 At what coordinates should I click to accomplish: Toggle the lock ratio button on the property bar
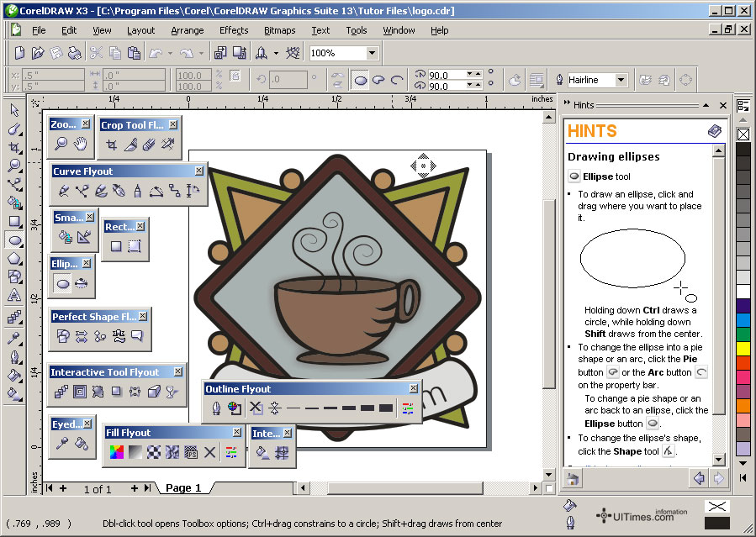235,76
